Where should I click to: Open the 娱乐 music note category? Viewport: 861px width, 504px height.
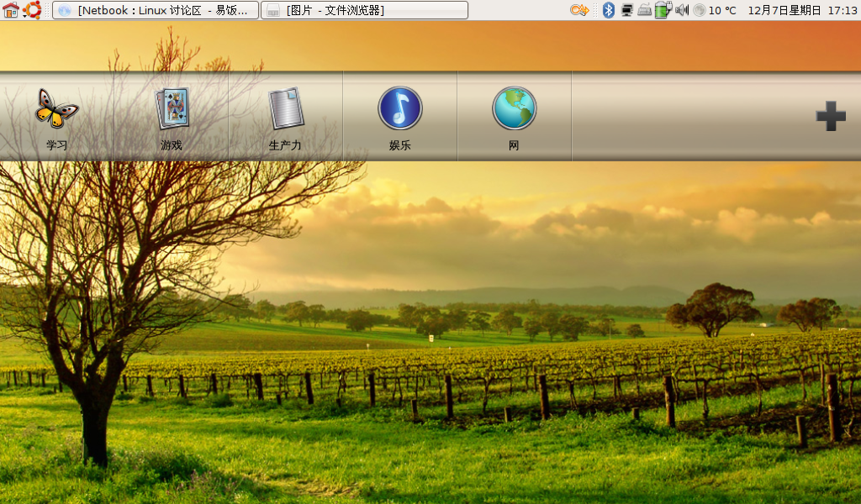tap(399, 117)
